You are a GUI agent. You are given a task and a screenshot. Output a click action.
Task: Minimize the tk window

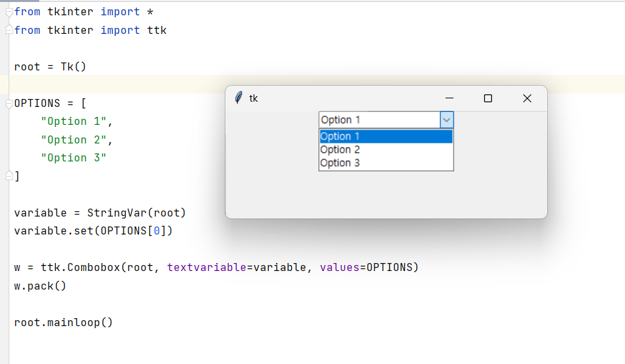tap(449, 98)
